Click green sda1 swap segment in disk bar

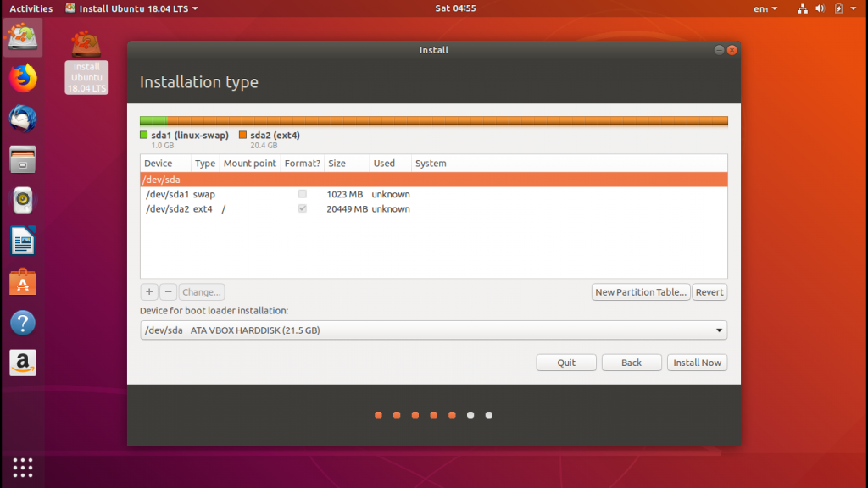point(153,120)
